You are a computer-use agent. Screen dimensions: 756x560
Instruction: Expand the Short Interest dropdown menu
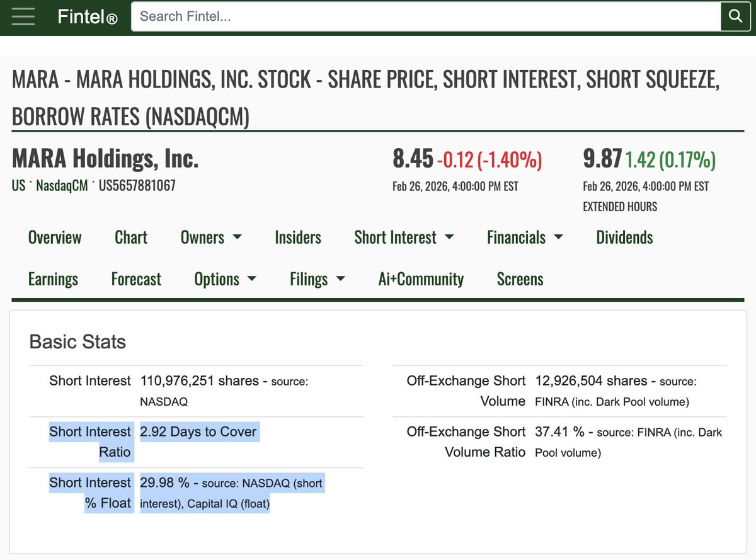click(x=404, y=237)
